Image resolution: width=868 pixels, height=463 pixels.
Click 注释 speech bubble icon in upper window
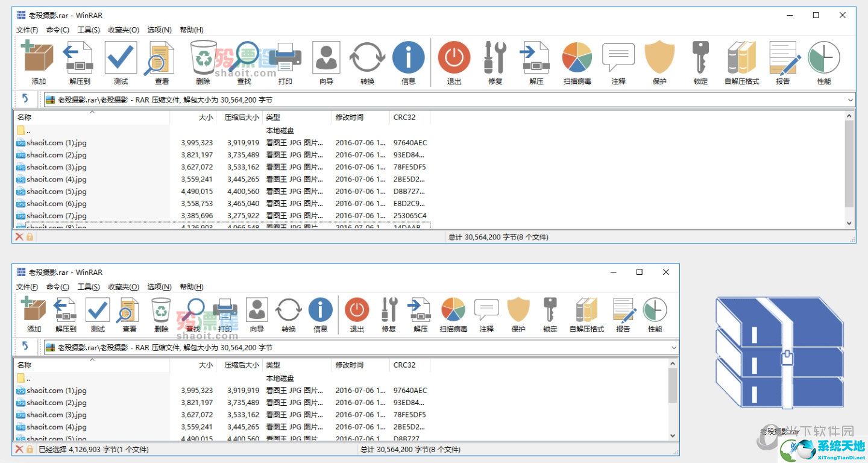618,57
